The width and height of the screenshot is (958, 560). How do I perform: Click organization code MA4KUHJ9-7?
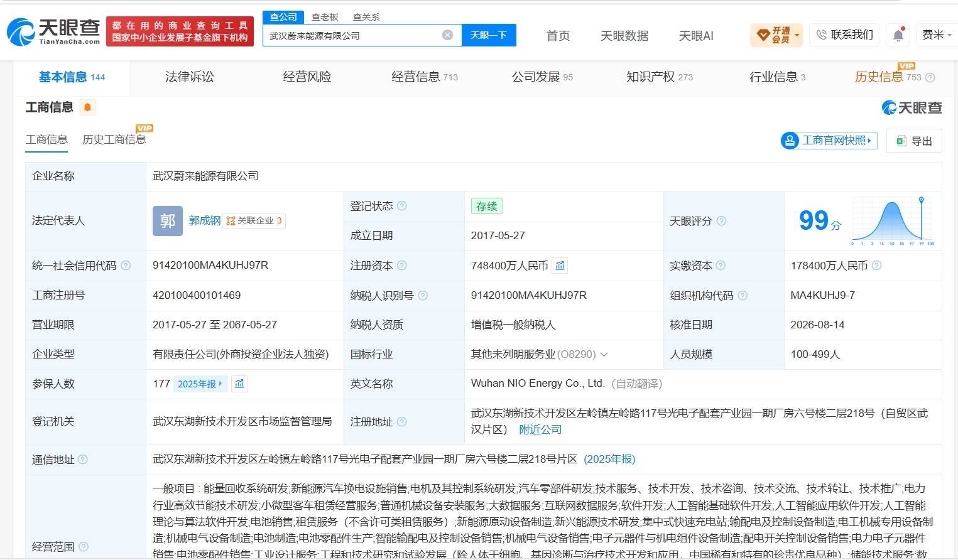coord(822,295)
